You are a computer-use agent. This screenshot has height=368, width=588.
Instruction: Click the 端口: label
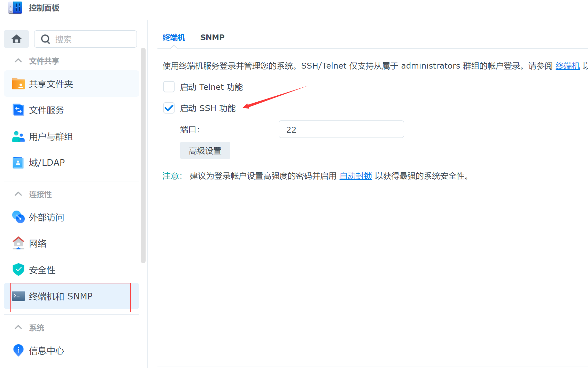pos(189,130)
